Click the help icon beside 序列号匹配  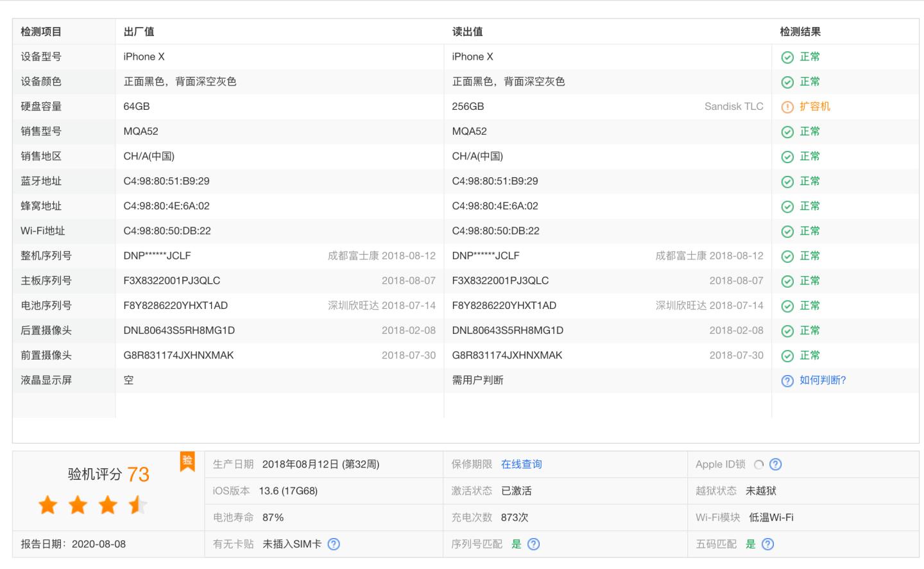coord(532,544)
